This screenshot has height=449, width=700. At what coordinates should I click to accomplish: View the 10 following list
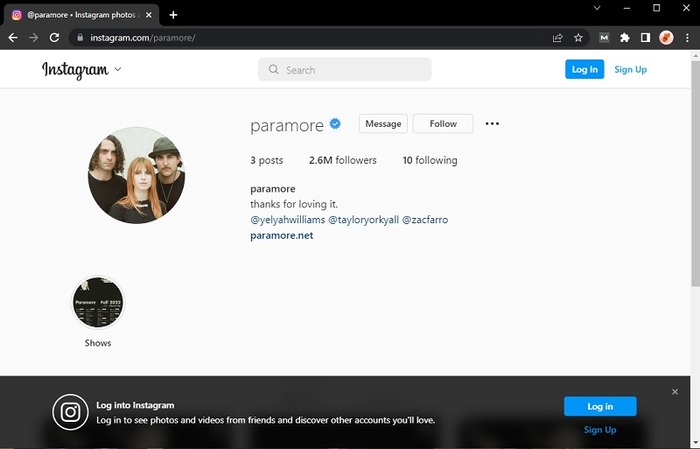(430, 160)
